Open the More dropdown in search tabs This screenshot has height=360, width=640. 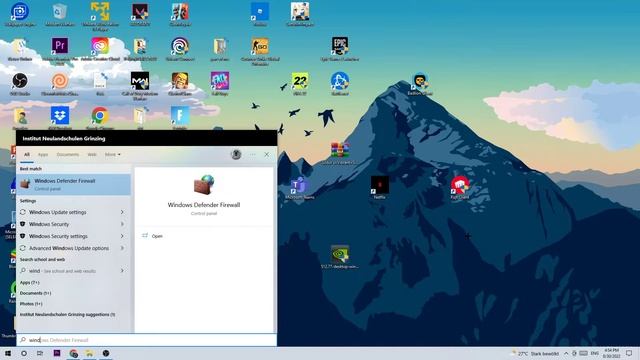pyautogui.click(x=113, y=155)
